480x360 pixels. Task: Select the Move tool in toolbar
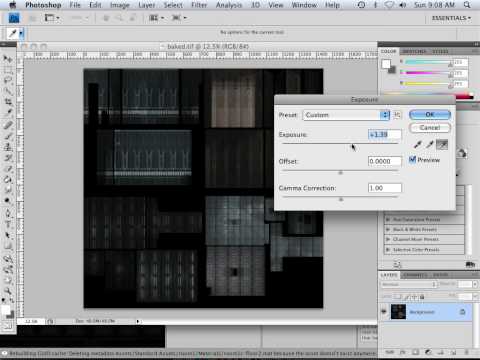click(7, 59)
